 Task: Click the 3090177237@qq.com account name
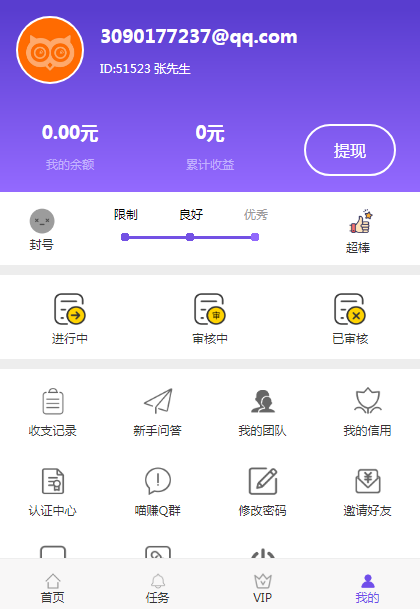click(199, 37)
